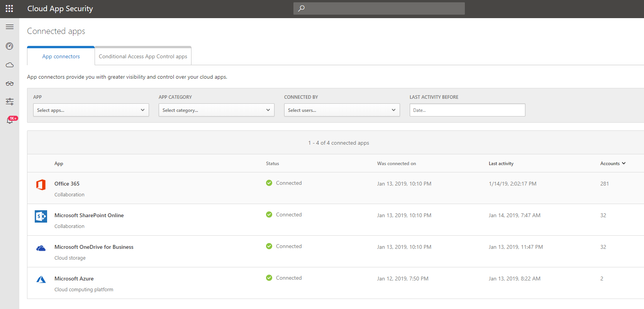The image size is (644, 309).
Task: Click last activity Jan 13, 2019, 8:22 AM
Action: coord(515,279)
